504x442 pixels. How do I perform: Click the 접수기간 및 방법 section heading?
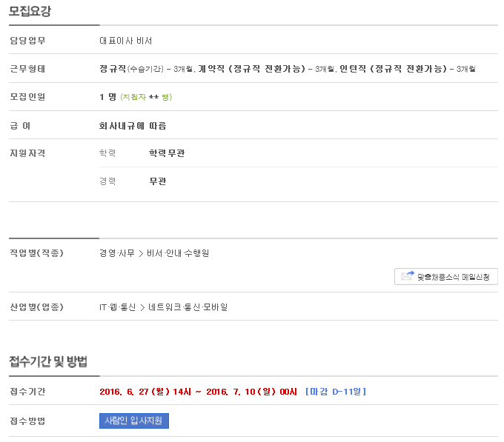48,361
